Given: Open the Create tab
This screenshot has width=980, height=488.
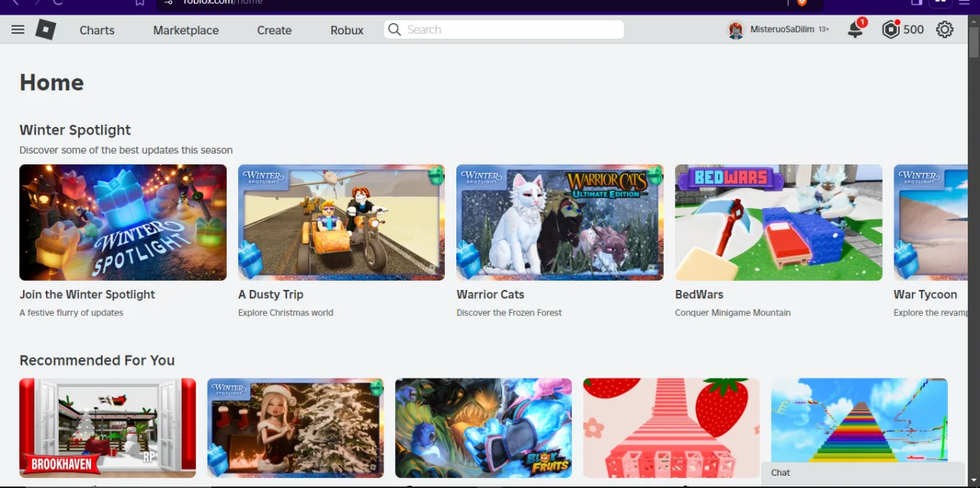Looking at the screenshot, I should pos(274,31).
